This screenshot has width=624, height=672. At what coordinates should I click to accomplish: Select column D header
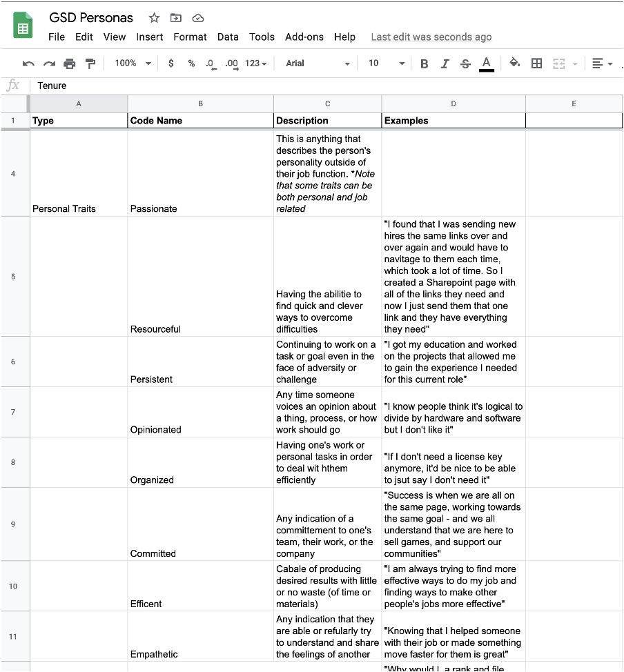coord(454,103)
